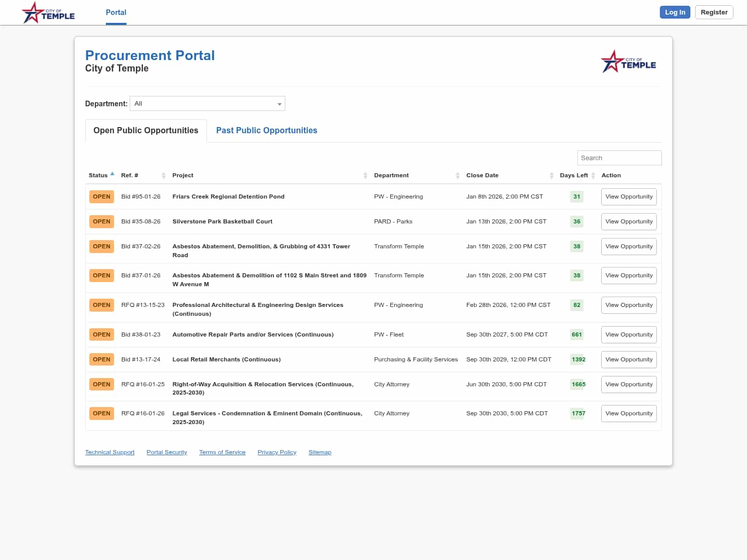Open the Technical Support link
This screenshot has width=747, height=560.
pyautogui.click(x=109, y=453)
